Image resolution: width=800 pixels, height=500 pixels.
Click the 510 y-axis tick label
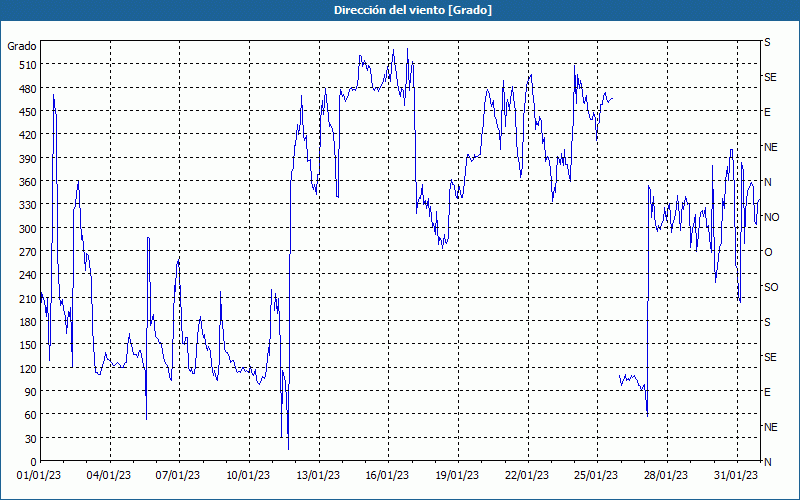coord(29,65)
